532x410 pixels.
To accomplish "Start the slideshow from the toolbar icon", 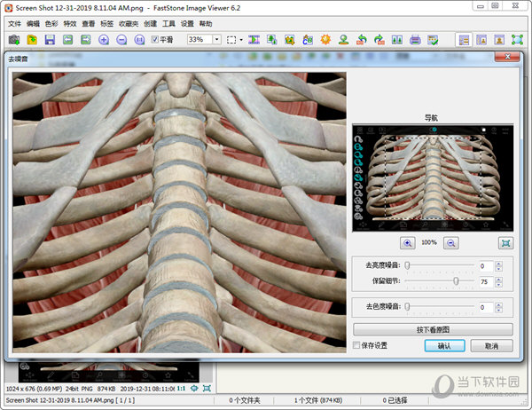I will coord(254,40).
